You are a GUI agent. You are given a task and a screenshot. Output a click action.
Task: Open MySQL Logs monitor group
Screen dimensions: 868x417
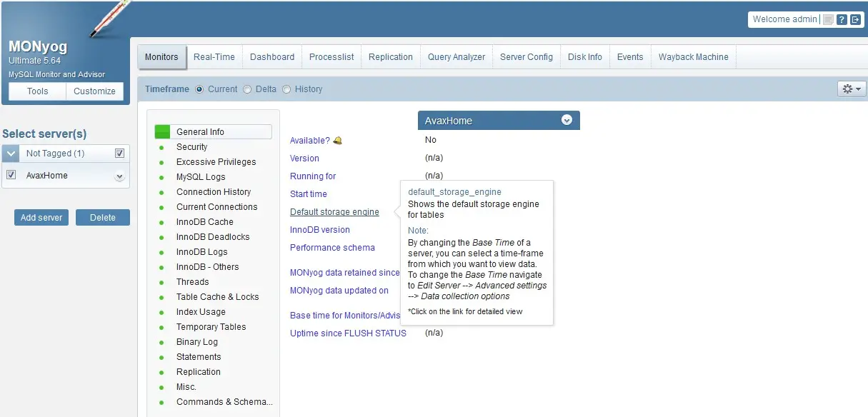click(201, 177)
